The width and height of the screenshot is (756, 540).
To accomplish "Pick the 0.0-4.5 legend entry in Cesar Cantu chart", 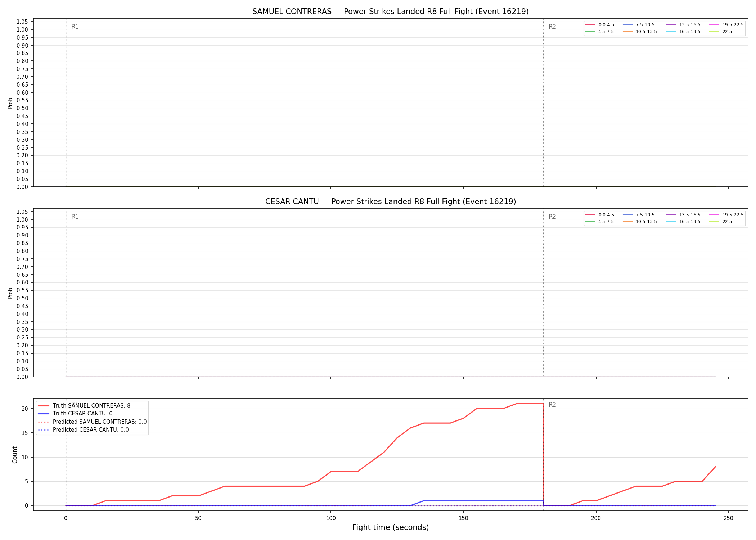I will [600, 215].
